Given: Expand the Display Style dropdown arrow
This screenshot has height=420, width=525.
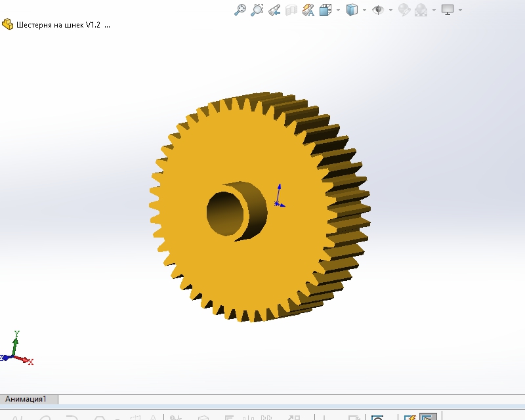Looking at the screenshot, I should click(x=364, y=10).
